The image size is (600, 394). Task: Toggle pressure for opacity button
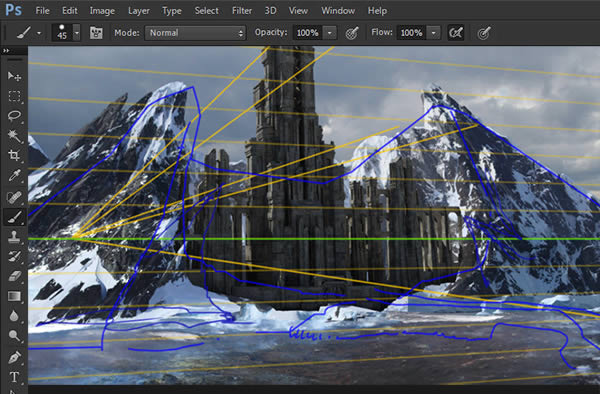(352, 33)
